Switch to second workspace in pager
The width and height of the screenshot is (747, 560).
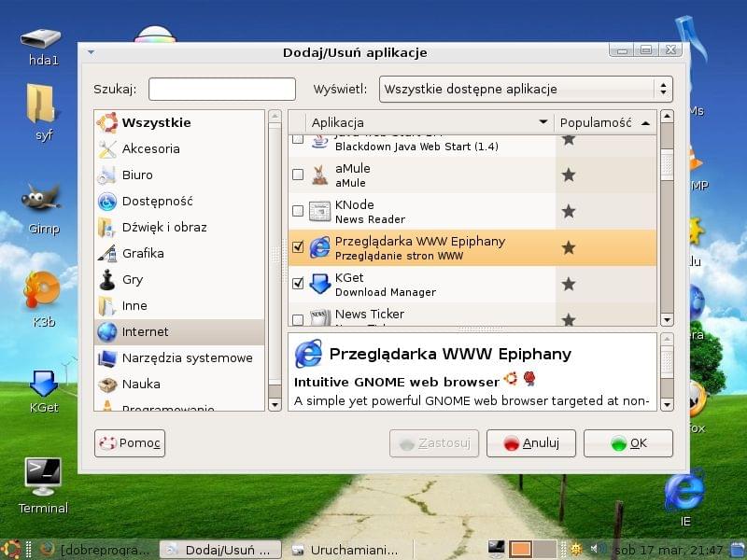(x=545, y=550)
